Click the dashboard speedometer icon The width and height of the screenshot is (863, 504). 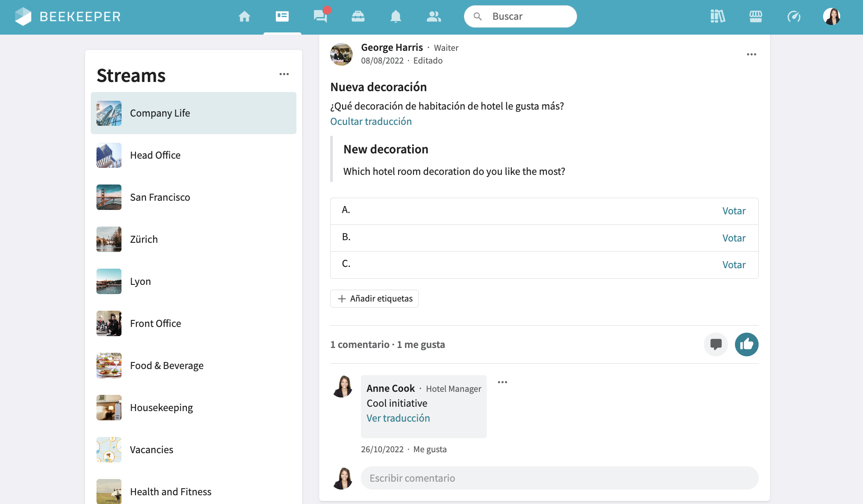[x=794, y=17]
